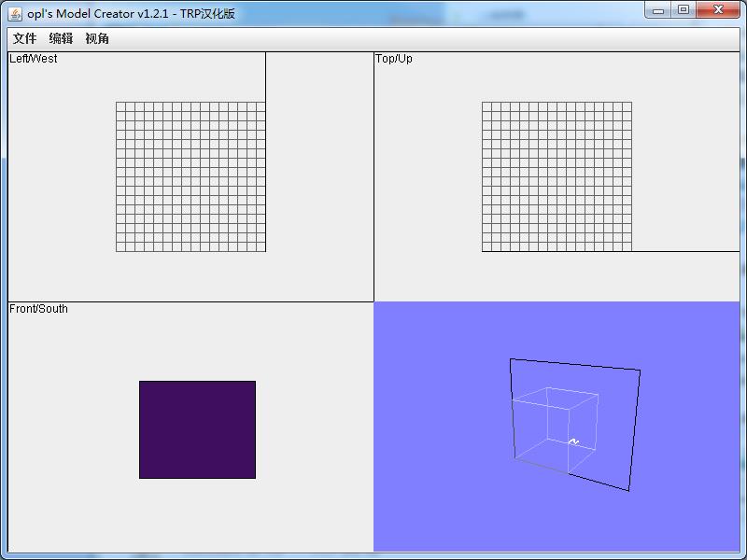The width and height of the screenshot is (747, 560).
Task: Click the grid in Top/Up viewport
Action: click(x=557, y=176)
